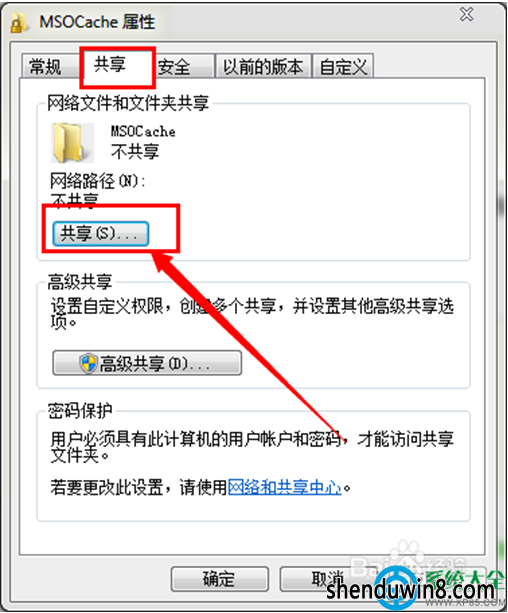Confirm with the 确定 button
This screenshot has width=508, height=613.
click(x=219, y=579)
